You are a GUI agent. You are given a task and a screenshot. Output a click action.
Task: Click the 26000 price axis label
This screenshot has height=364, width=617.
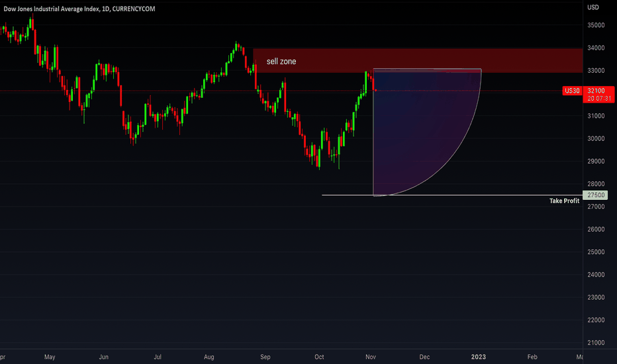(x=596, y=230)
